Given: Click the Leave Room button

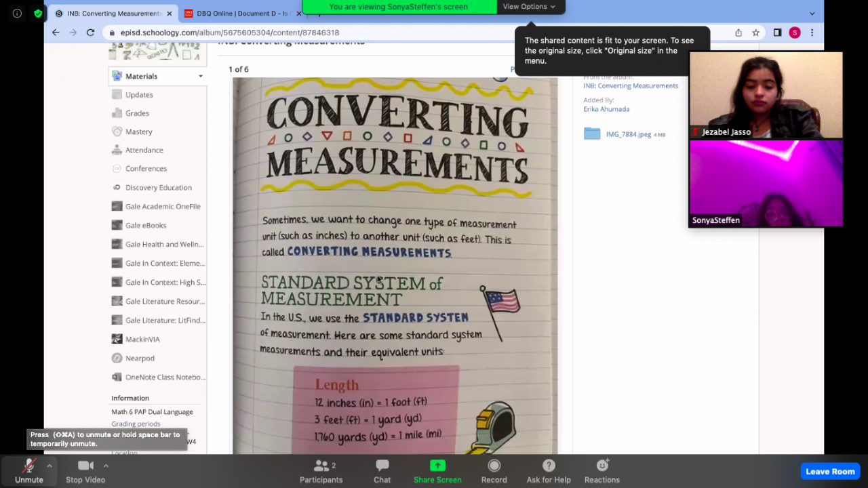Looking at the screenshot, I should pos(829,472).
